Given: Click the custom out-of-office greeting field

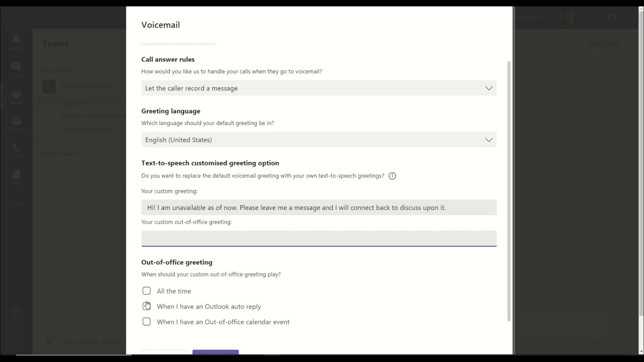Looking at the screenshot, I should click(x=318, y=238).
